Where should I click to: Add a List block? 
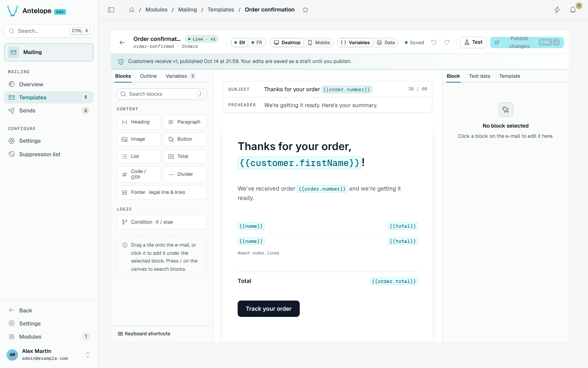139,157
